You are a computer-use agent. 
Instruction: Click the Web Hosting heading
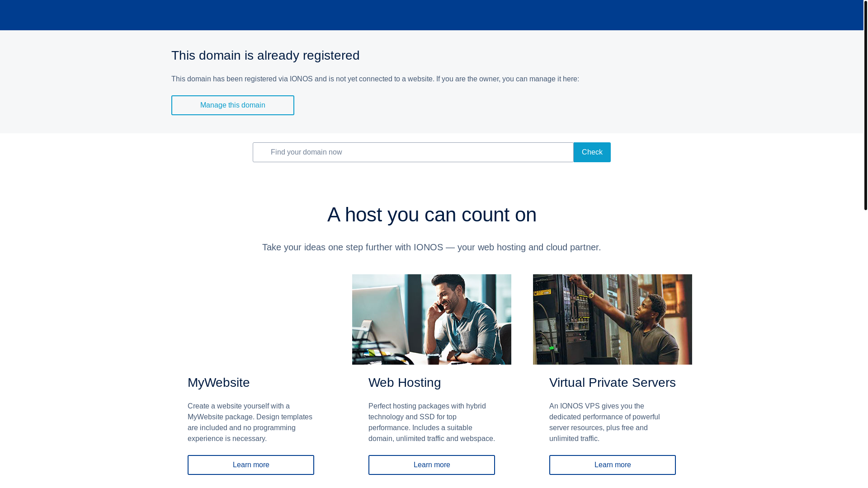(405, 383)
